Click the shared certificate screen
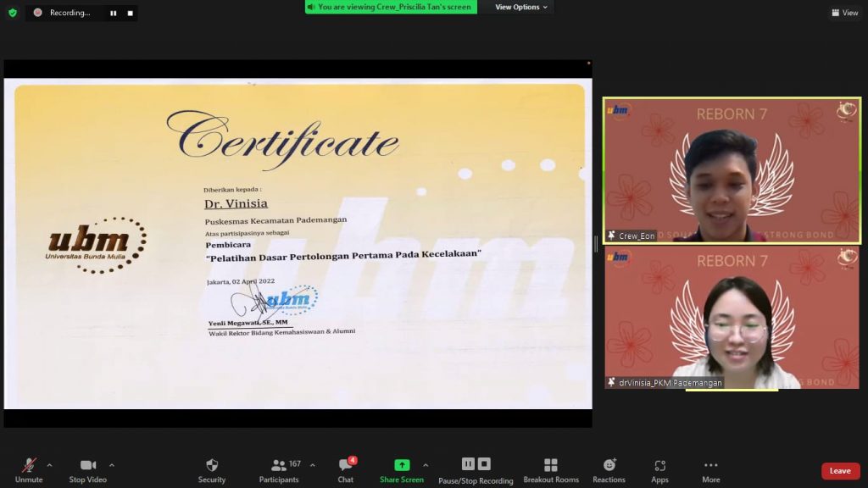The width and height of the screenshot is (868, 488). [298, 243]
